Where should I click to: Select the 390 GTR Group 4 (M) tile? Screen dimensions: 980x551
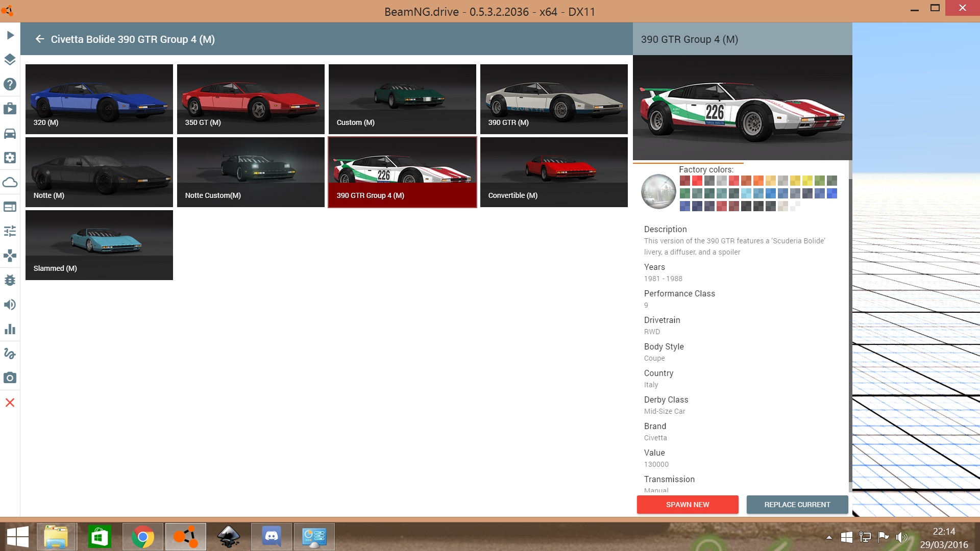tap(402, 172)
